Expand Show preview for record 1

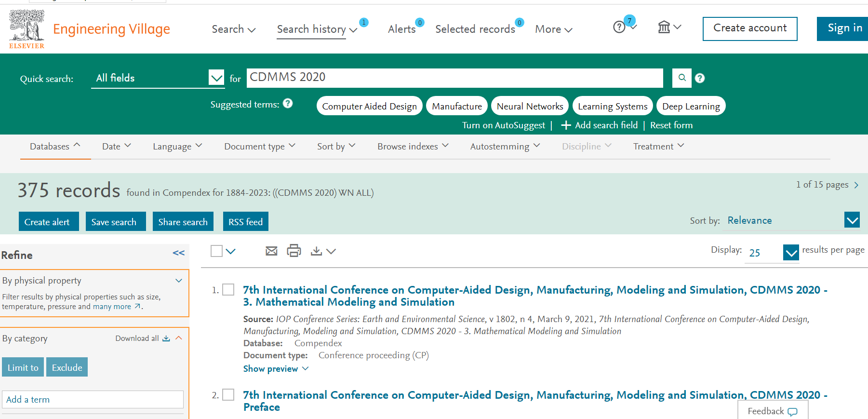[x=276, y=369]
